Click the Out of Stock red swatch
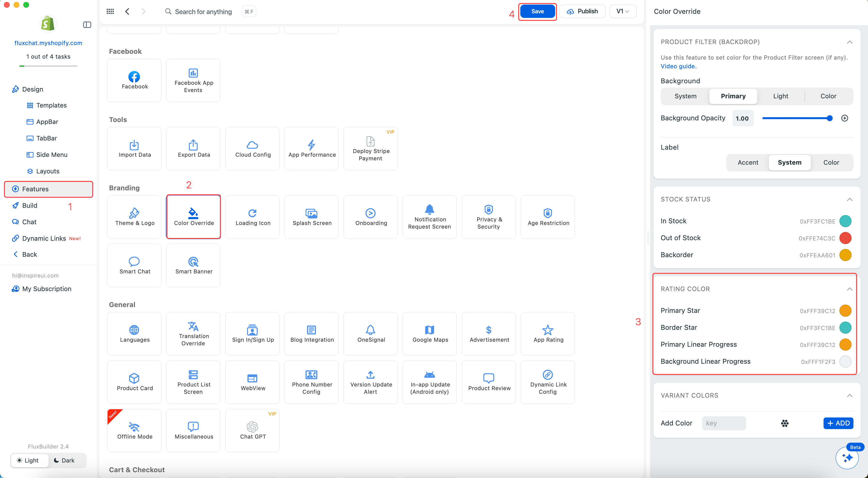 (x=845, y=238)
